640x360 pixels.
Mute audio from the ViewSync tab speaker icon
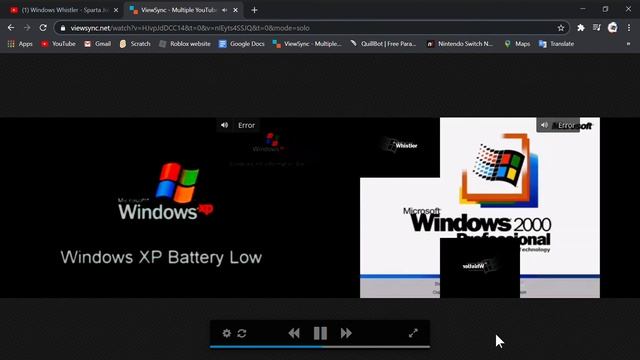224,10
